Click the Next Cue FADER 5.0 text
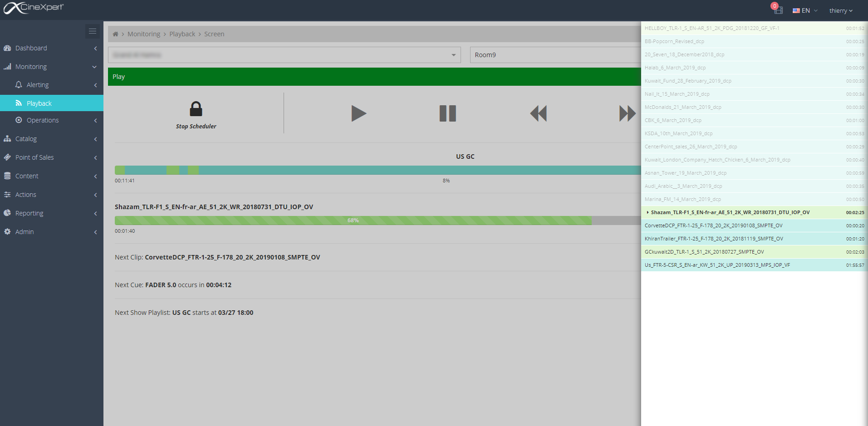This screenshot has height=426, width=868. click(161, 285)
